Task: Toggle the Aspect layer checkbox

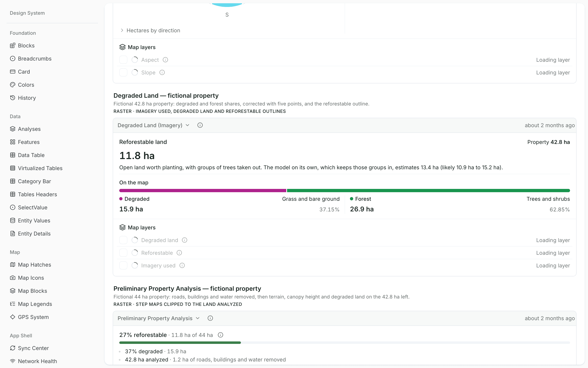Action: (123, 60)
